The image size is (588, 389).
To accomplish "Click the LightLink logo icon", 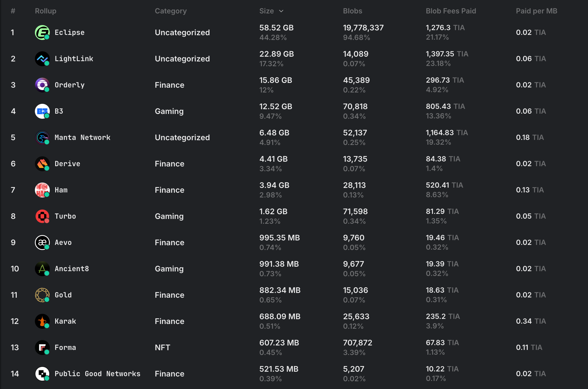I will [42, 59].
